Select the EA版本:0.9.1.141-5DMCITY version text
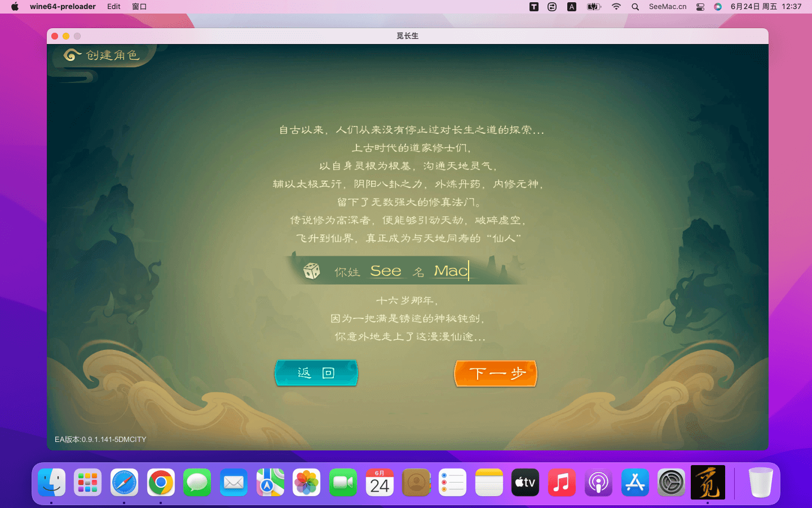The image size is (812, 508). [100, 439]
